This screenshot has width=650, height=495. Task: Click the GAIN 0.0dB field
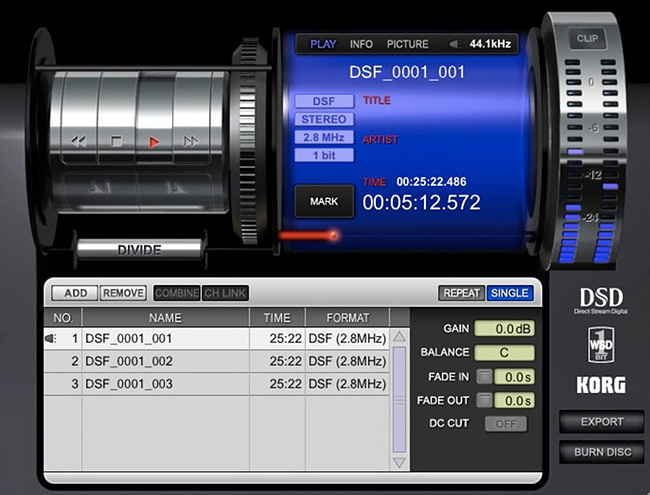coord(504,329)
